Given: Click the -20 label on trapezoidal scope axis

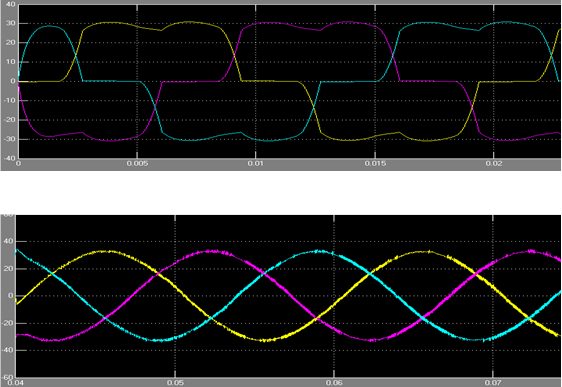Looking at the screenshot, I should click(x=9, y=120).
